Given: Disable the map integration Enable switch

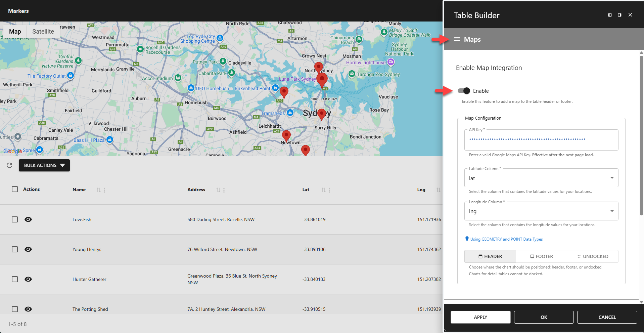Looking at the screenshot, I should [463, 91].
